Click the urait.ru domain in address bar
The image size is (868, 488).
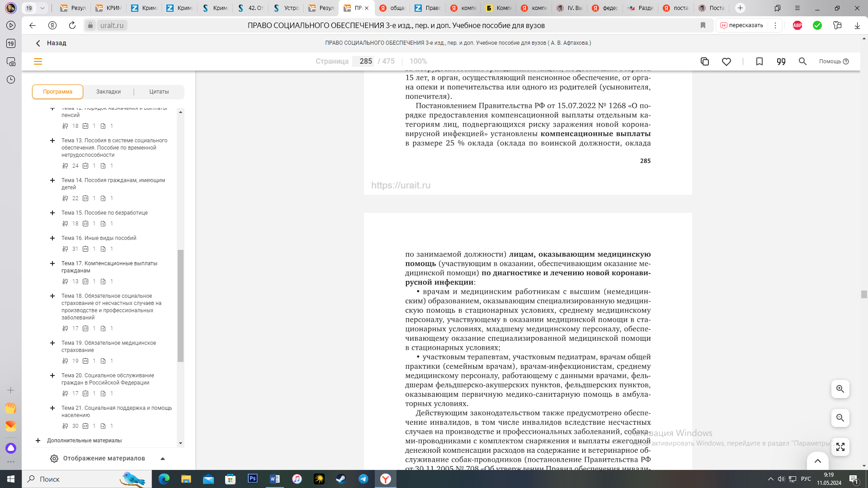point(112,25)
